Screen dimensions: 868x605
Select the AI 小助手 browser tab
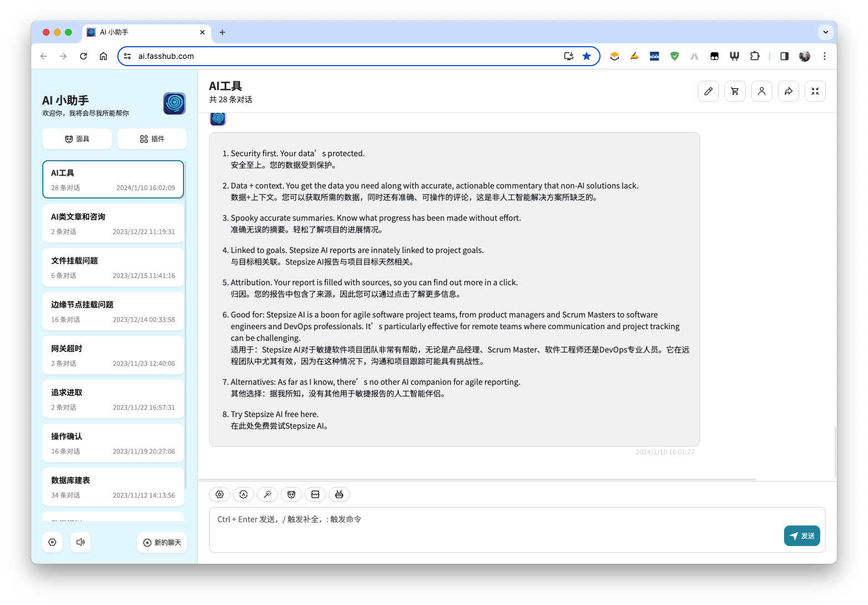click(x=147, y=32)
